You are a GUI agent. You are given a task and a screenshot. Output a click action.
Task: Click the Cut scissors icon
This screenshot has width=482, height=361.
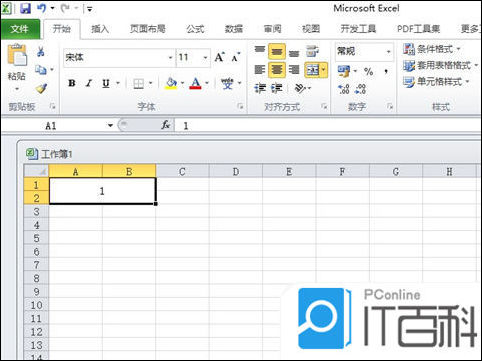click(x=41, y=51)
